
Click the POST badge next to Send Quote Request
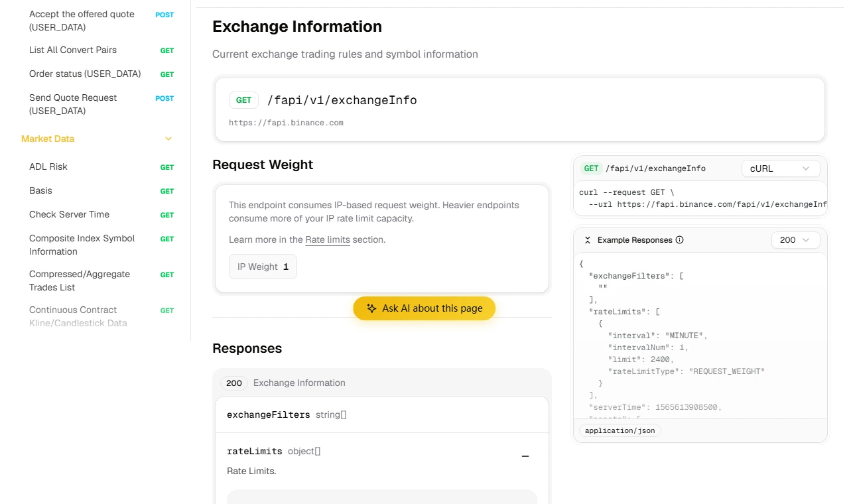[164, 98]
